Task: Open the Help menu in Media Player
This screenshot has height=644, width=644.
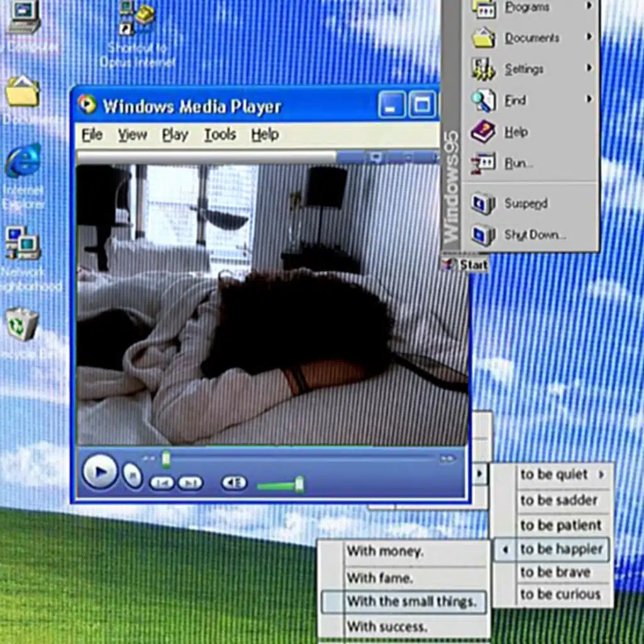Action: coord(265,135)
